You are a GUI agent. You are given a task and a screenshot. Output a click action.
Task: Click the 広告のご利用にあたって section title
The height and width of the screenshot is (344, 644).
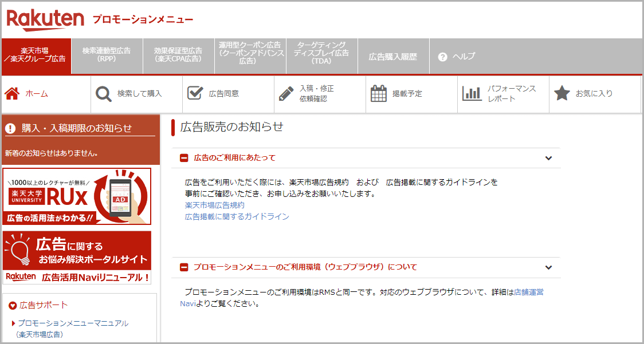234,158
